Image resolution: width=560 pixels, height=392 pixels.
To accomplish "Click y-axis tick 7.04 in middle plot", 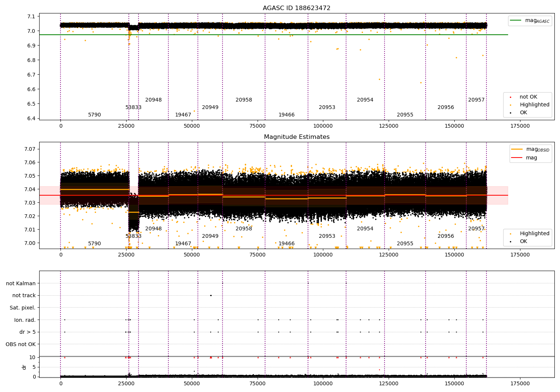I will 30,189.
